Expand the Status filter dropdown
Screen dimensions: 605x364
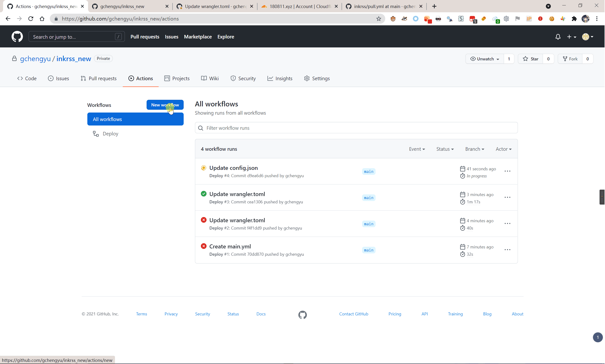pyautogui.click(x=445, y=149)
